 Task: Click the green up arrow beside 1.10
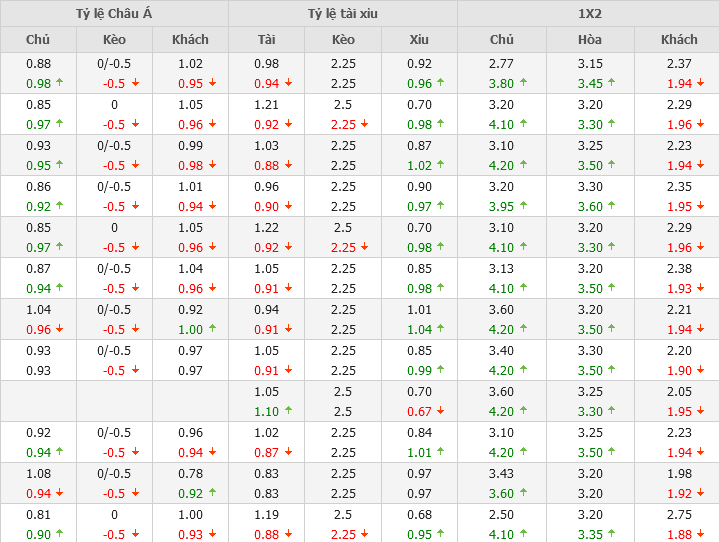[290, 412]
